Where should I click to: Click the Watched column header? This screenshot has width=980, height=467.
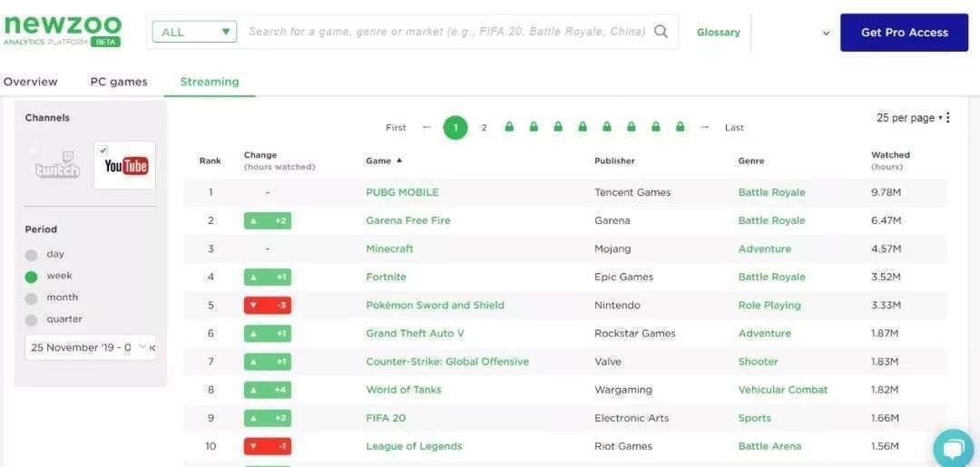pos(891,161)
